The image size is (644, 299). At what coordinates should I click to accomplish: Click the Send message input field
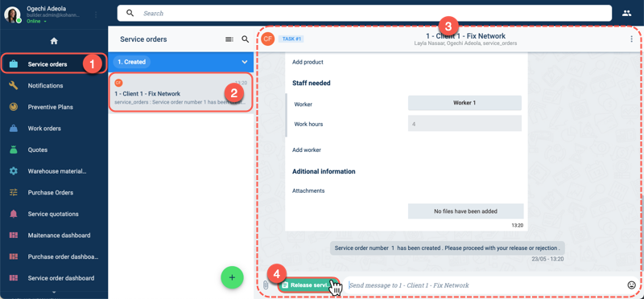point(485,285)
